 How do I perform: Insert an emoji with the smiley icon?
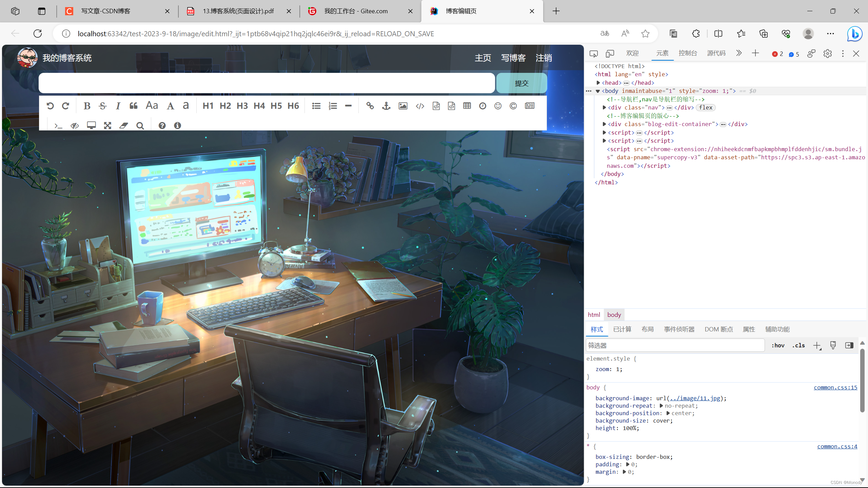point(498,106)
